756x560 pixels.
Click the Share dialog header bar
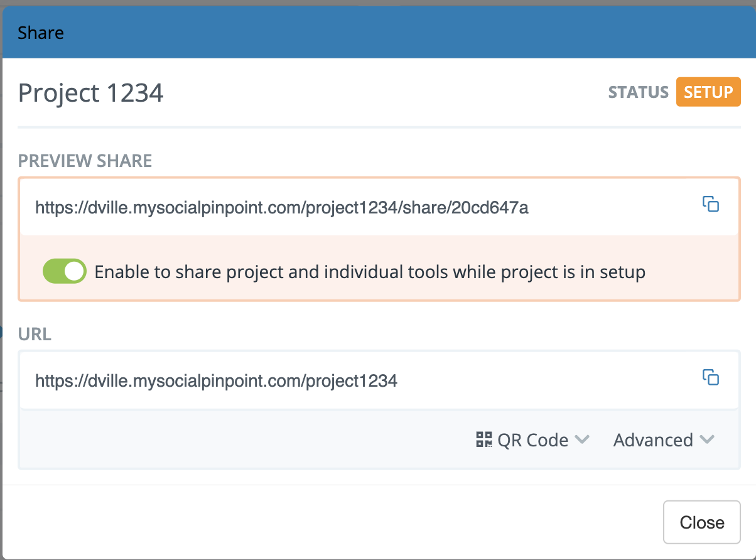377,33
